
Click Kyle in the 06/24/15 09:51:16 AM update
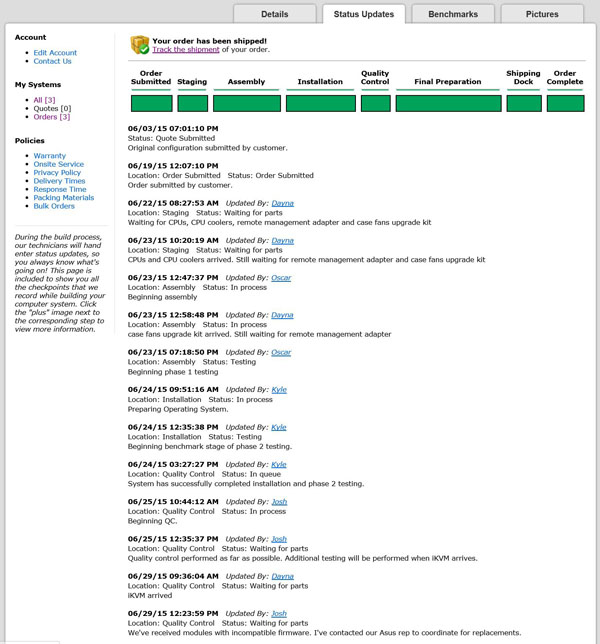(279, 390)
